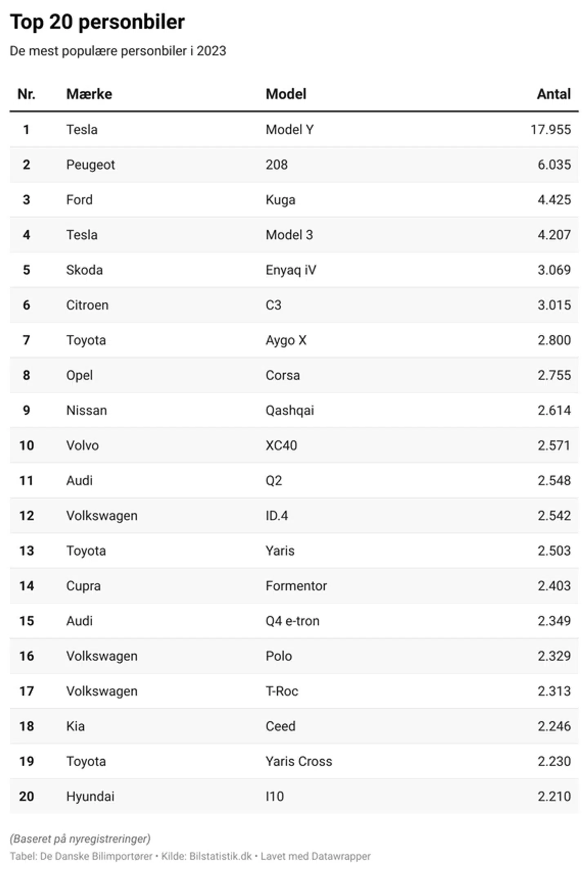The image size is (588, 872).
Task: Click the Peugeot brand cell
Action: (90, 165)
